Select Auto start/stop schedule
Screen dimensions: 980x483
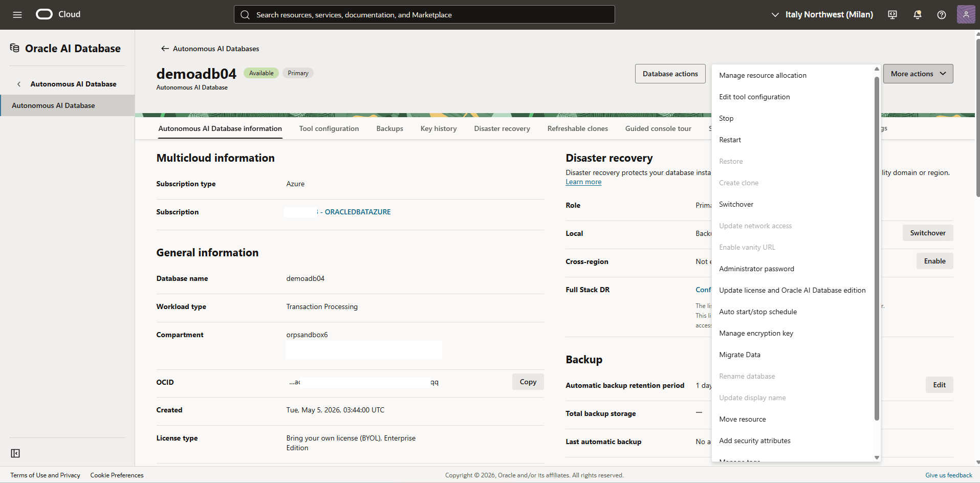[758, 312]
